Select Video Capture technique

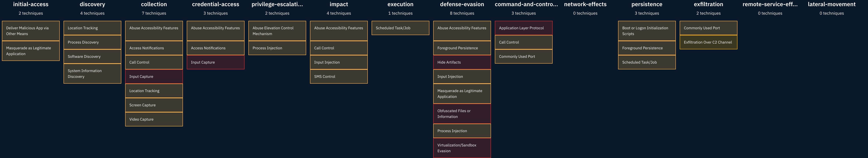point(154,119)
